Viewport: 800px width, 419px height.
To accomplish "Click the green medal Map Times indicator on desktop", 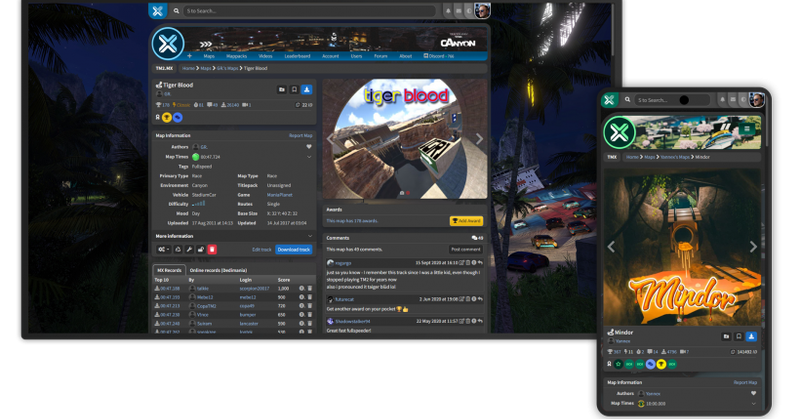I will (x=195, y=157).
